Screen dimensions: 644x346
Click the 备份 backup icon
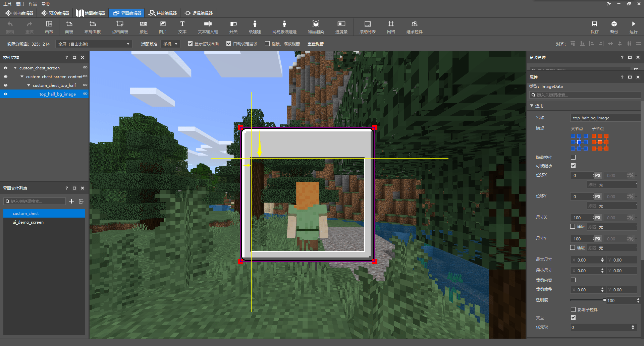coord(614,27)
